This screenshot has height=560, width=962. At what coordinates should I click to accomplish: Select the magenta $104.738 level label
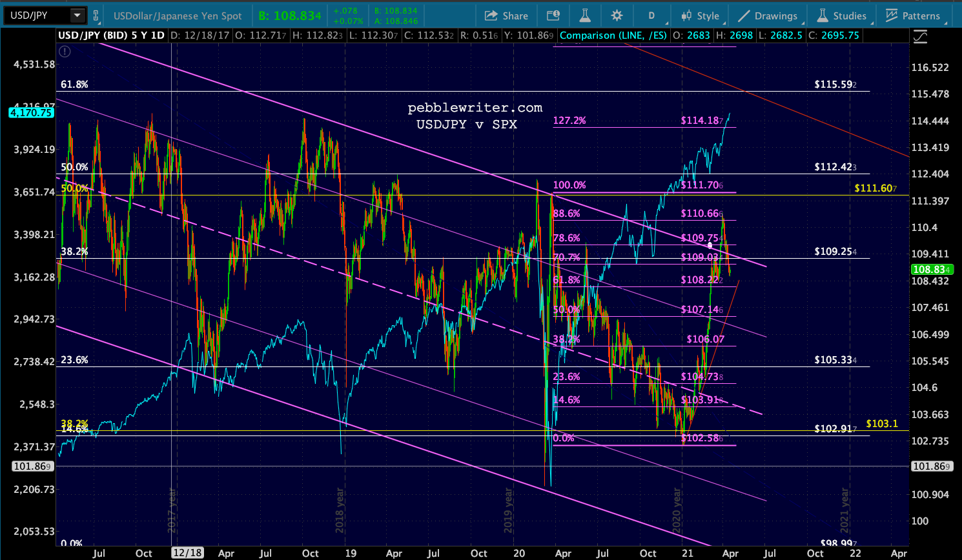[702, 377]
